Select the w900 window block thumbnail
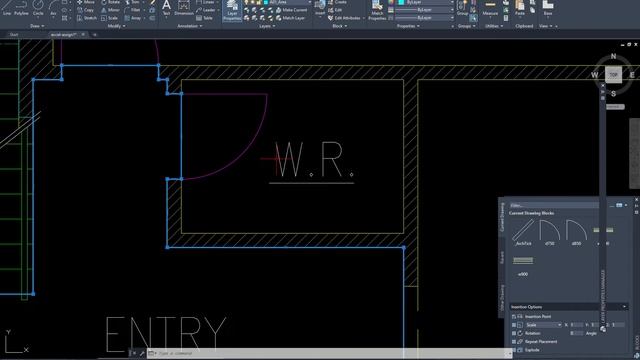Screen dimensions: 640x360 coord(523,266)
